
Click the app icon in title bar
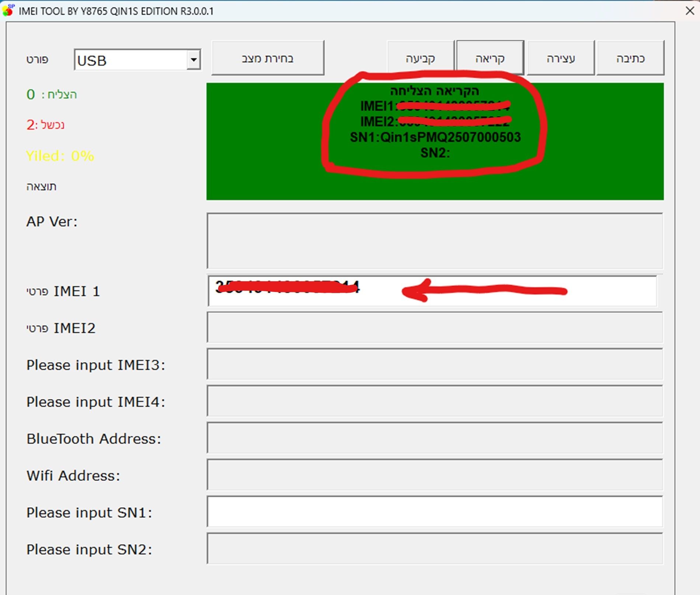8,10
